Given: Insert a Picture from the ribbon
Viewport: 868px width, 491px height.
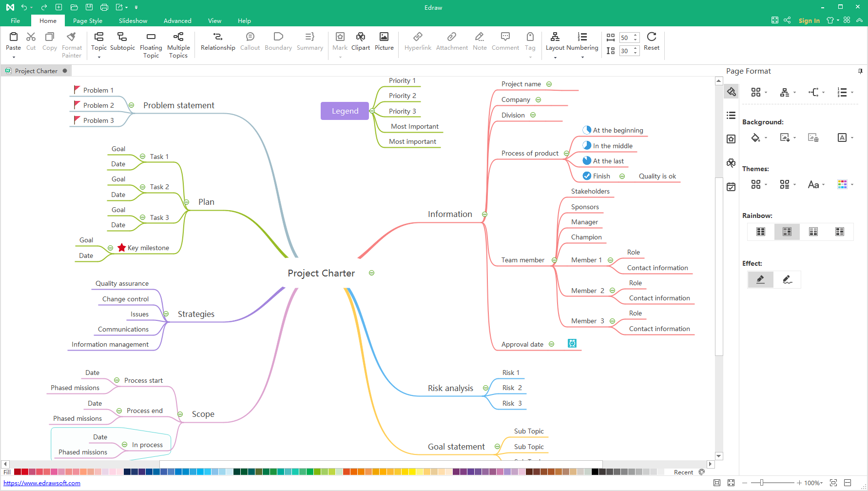Looking at the screenshot, I should coord(384,37).
